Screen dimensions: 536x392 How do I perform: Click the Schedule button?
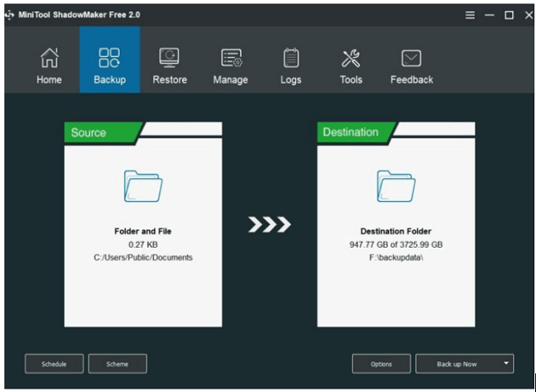[54, 364]
